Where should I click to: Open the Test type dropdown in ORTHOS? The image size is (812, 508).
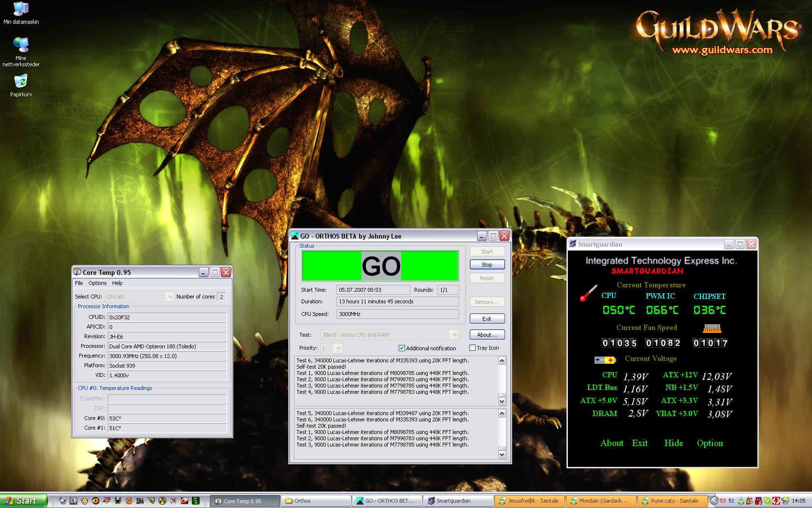pyautogui.click(x=389, y=335)
